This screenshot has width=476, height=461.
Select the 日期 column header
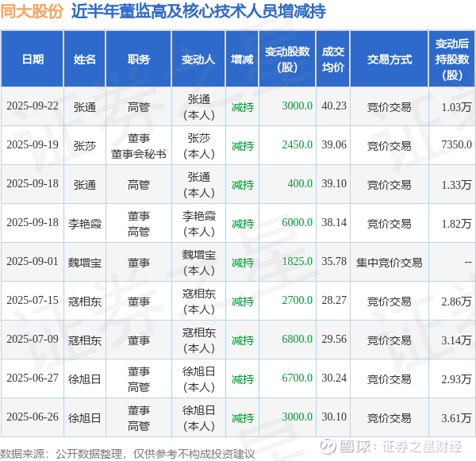[x=33, y=59]
